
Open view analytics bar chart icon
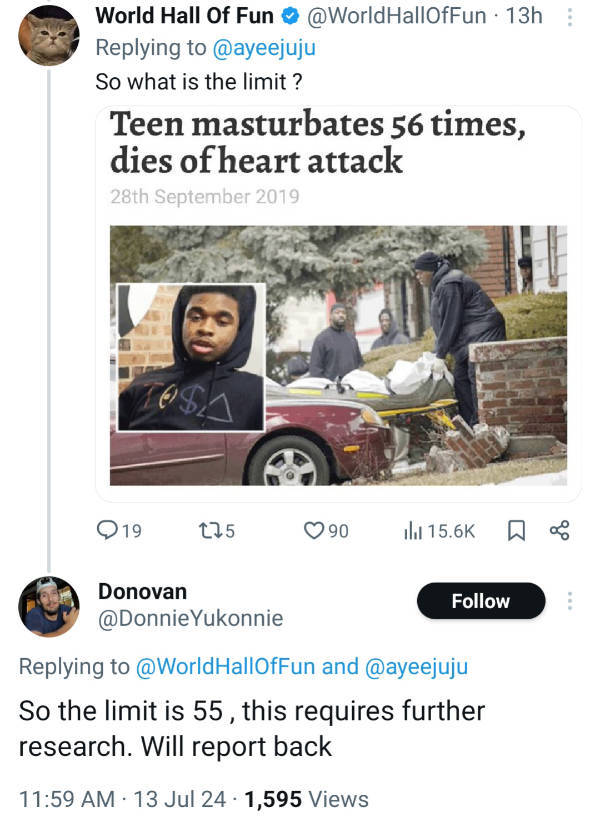(x=411, y=531)
